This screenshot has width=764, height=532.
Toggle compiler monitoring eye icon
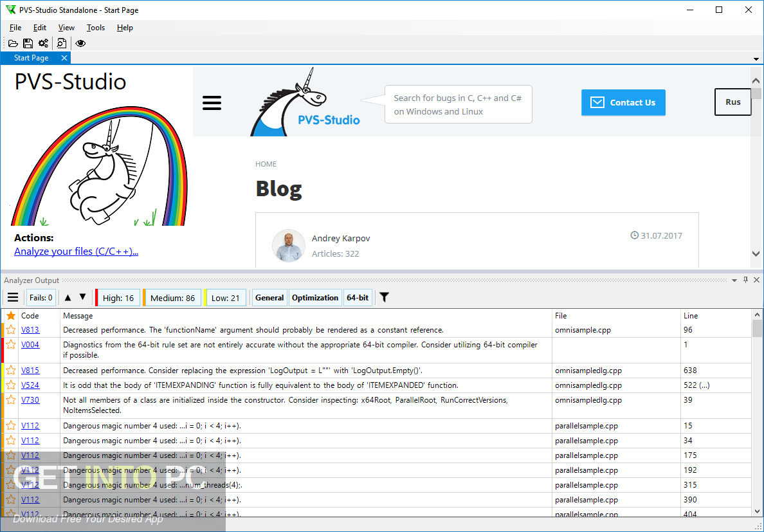80,43
